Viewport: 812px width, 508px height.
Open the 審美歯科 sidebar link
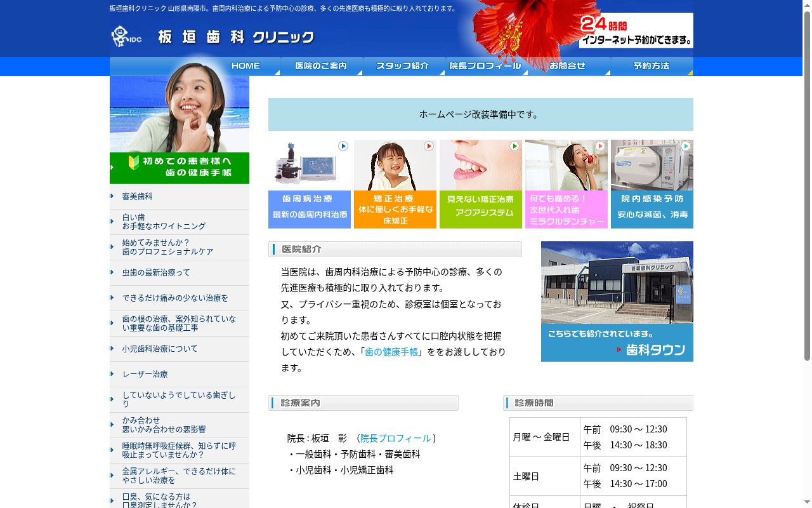(180, 197)
